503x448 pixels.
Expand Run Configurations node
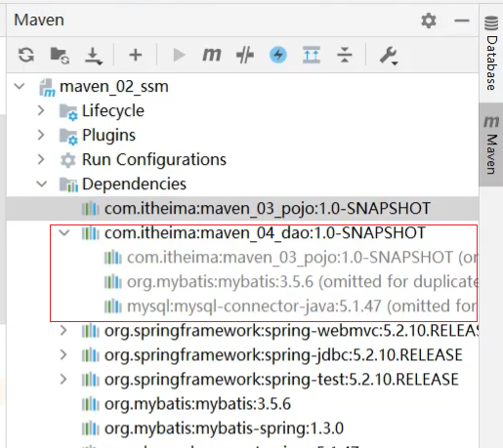coord(41,159)
